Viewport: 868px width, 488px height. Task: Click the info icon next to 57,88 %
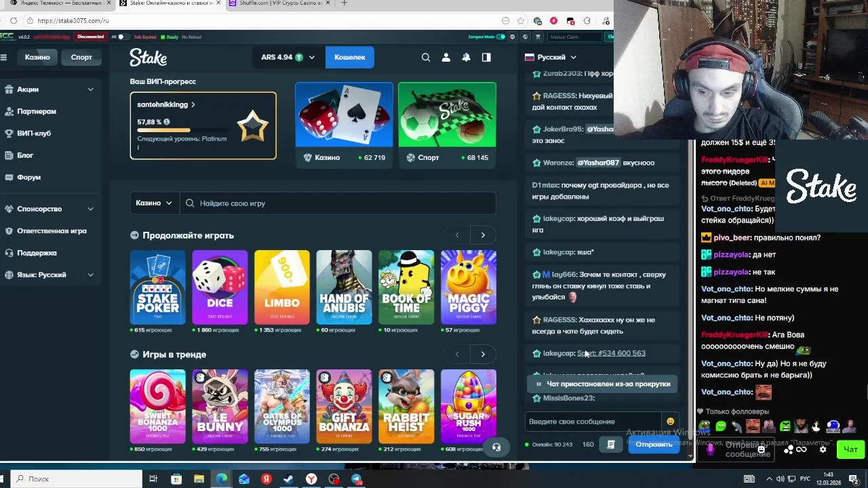coord(167,122)
